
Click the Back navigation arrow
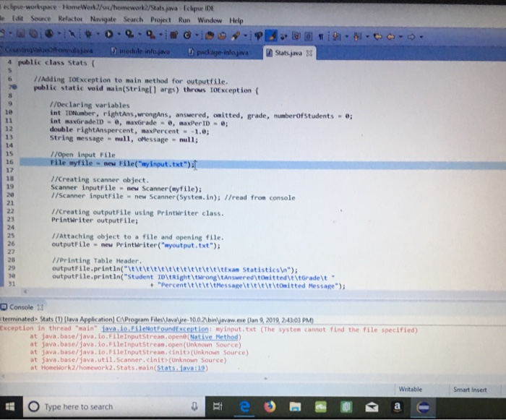[391, 37]
